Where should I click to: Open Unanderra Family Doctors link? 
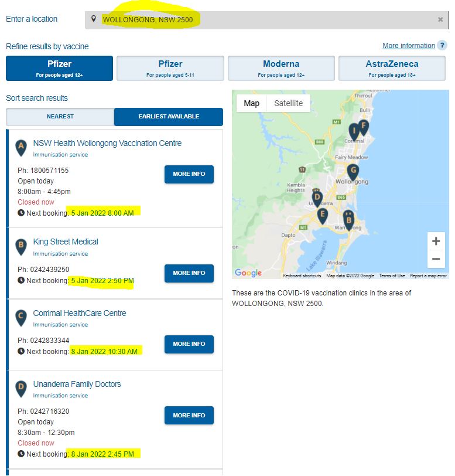point(77,384)
